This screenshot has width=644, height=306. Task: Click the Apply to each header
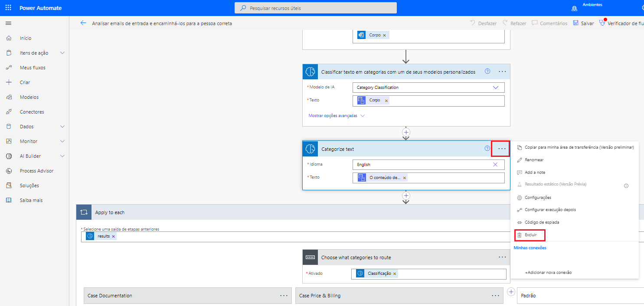[x=293, y=212]
